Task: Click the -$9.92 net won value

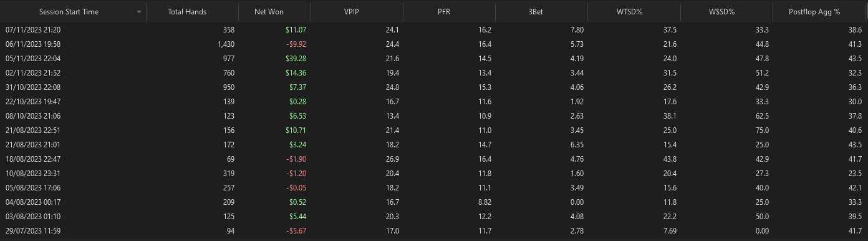Action: coord(294,44)
